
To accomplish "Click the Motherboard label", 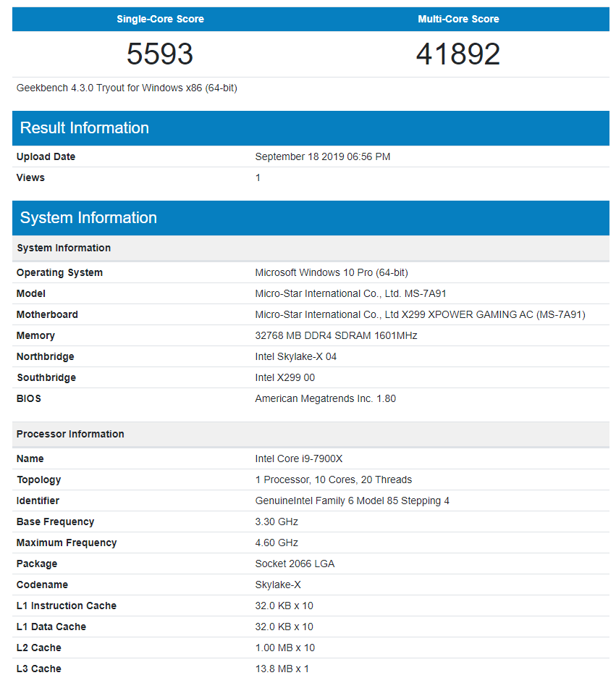I will pos(47,314).
